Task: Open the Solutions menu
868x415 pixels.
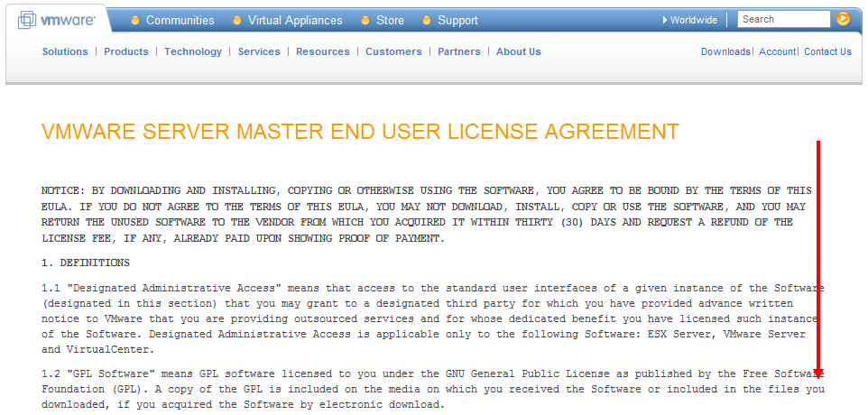Action: pos(65,51)
